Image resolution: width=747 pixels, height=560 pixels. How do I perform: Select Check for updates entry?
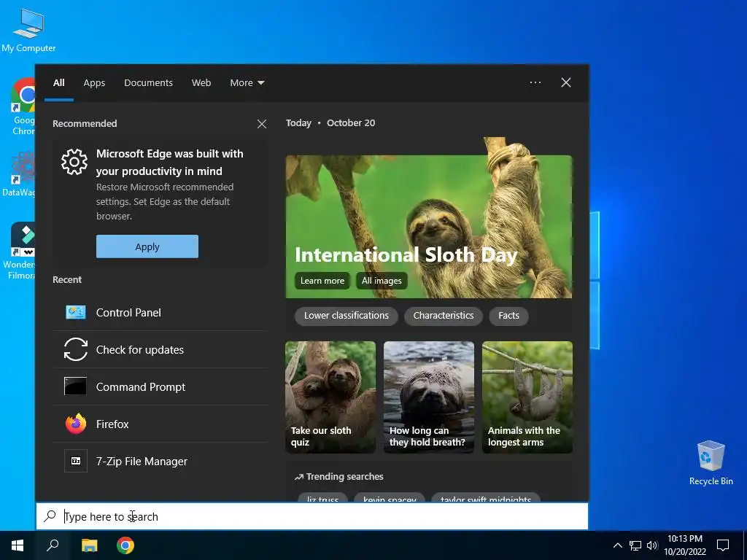tap(160, 349)
